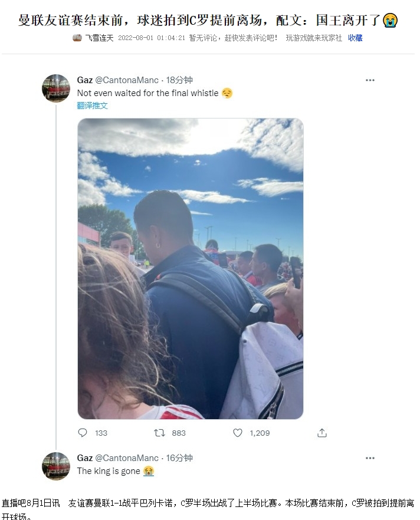This screenshot has width=420, height=520.
Task: Click the 18分钟 timestamp
Action: [179, 80]
